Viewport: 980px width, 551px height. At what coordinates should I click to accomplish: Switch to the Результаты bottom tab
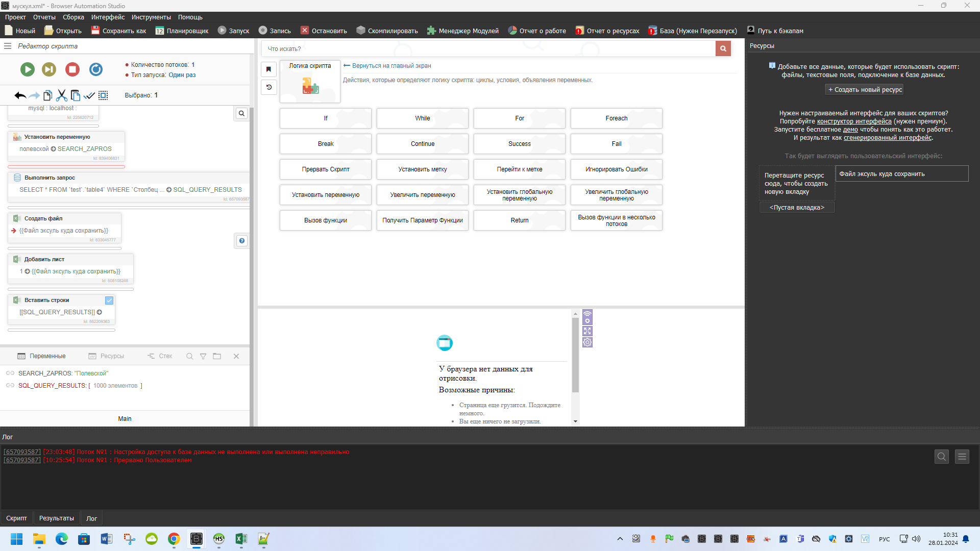[x=56, y=518]
